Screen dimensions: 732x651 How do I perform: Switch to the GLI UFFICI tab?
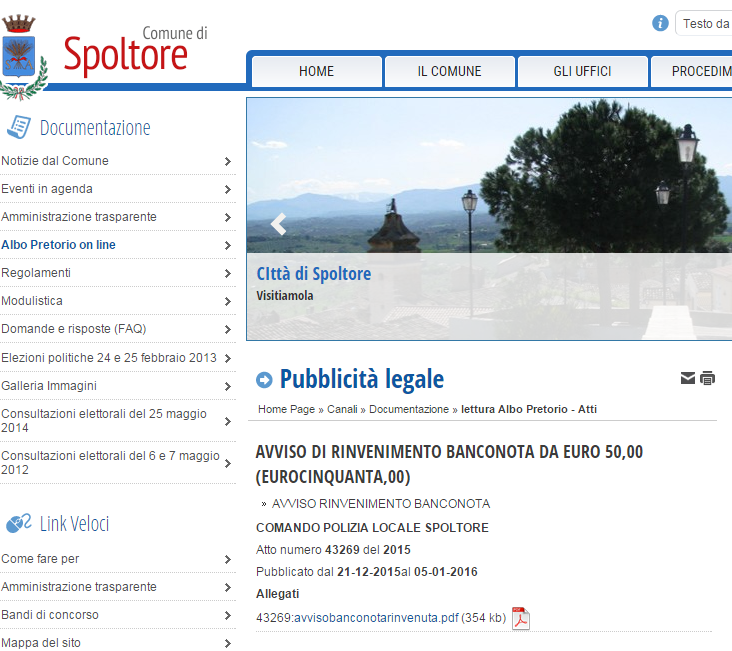point(582,71)
